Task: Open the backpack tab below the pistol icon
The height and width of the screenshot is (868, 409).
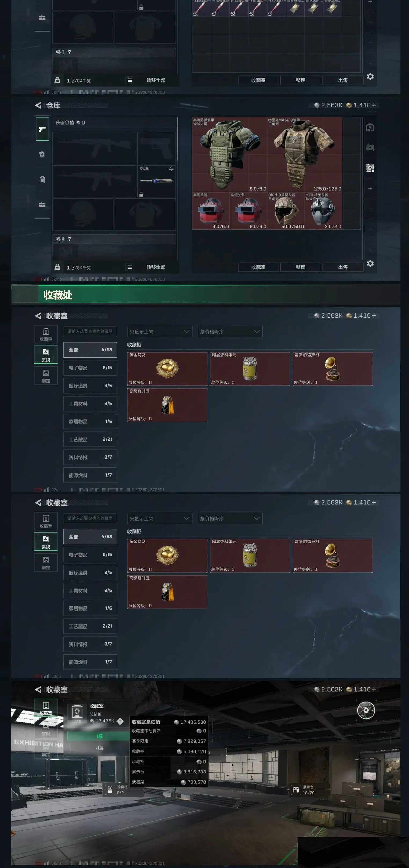Action: (x=42, y=154)
